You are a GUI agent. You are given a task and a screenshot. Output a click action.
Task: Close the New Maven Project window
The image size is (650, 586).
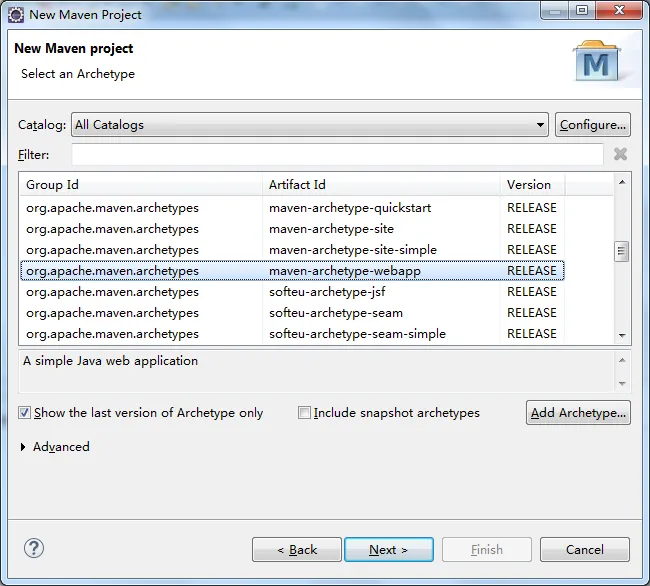[619, 10]
